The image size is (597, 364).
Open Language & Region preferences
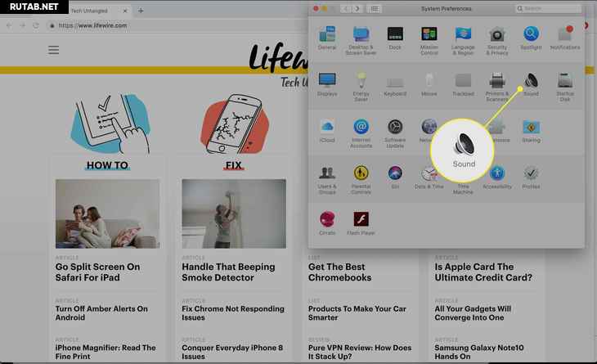coord(463,41)
